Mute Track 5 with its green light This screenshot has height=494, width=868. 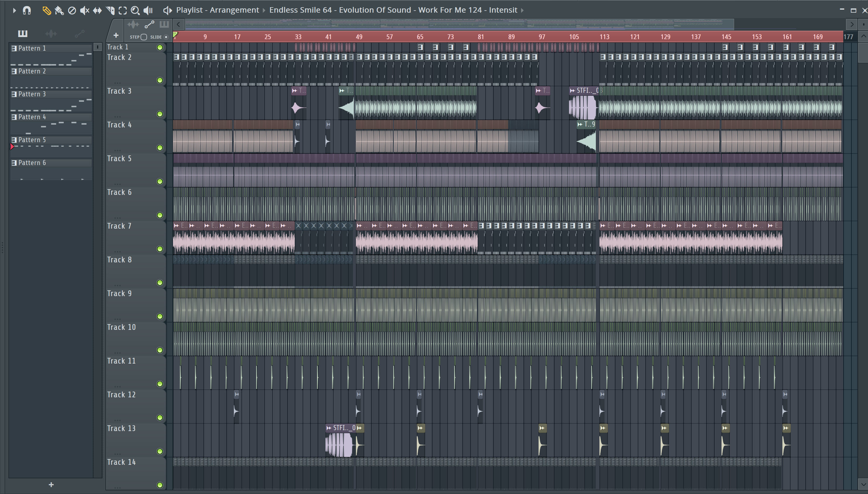159,182
